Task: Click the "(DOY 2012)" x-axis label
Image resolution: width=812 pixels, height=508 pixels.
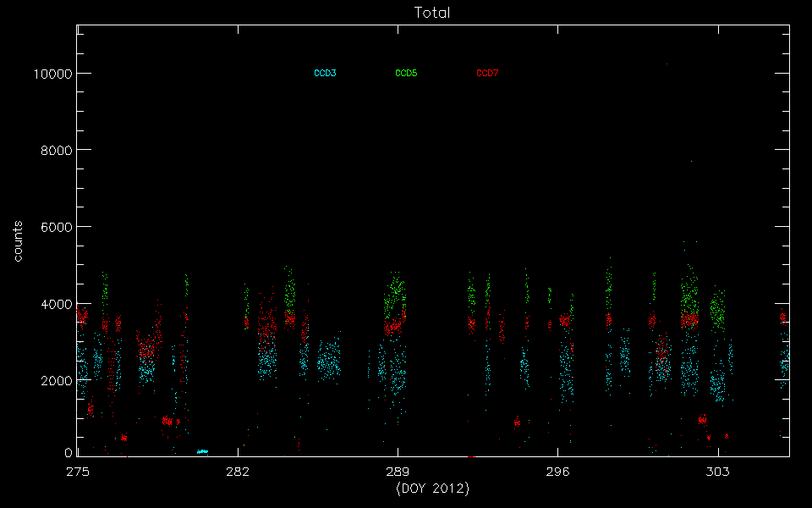Action: [x=432, y=489]
